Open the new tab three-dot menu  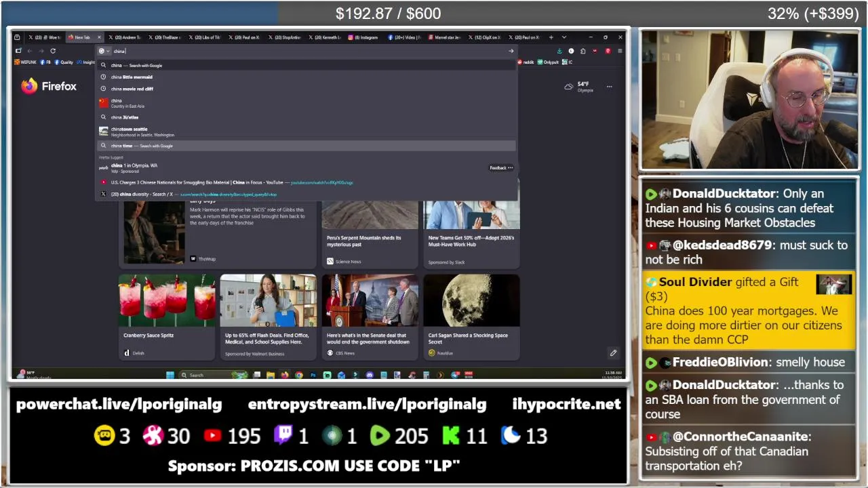[x=609, y=87]
